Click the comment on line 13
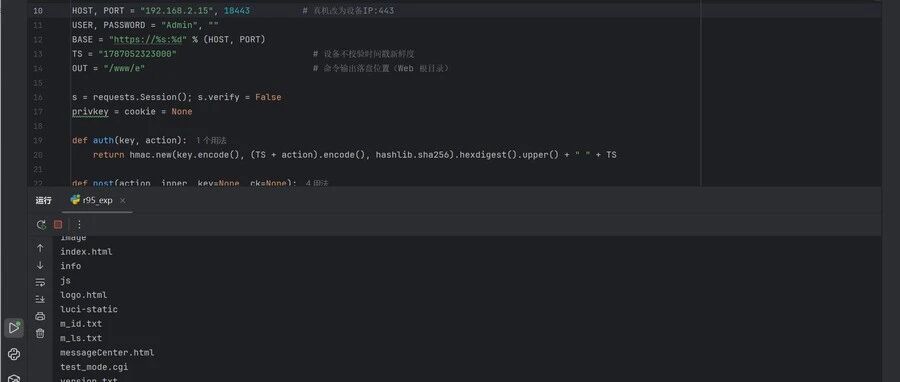 (364, 54)
